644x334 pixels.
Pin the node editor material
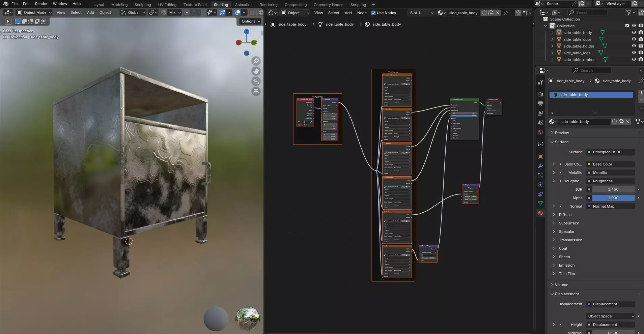506,13
